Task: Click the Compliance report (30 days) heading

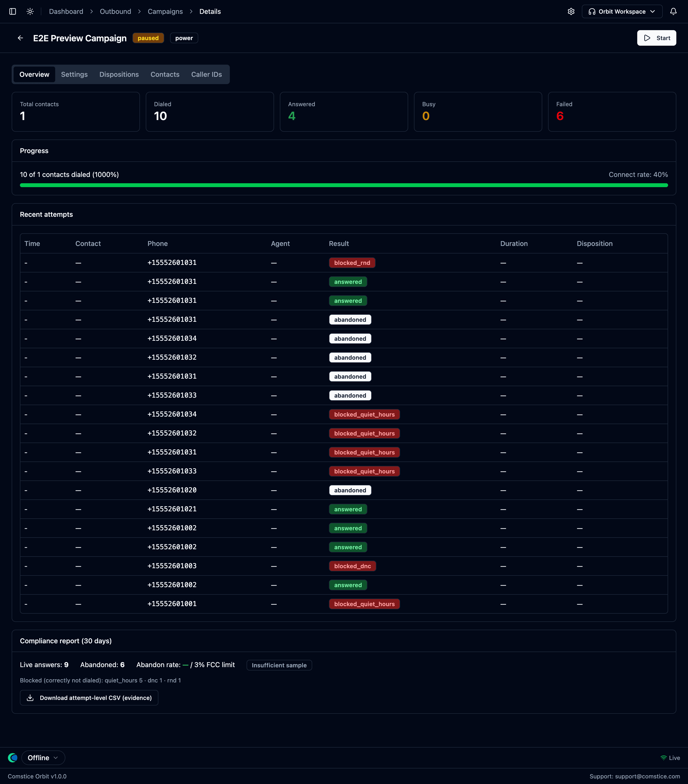Action: pos(66,641)
